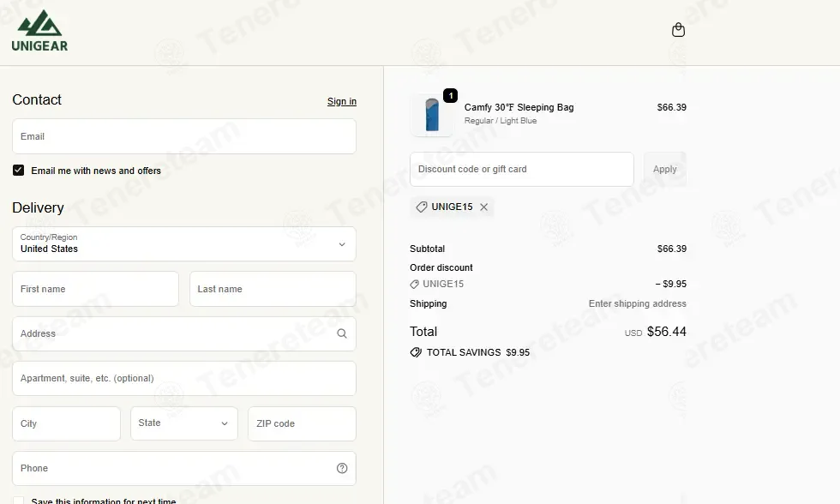Image resolution: width=840 pixels, height=504 pixels.
Task: Focus the ZIP code field
Action: (x=302, y=423)
